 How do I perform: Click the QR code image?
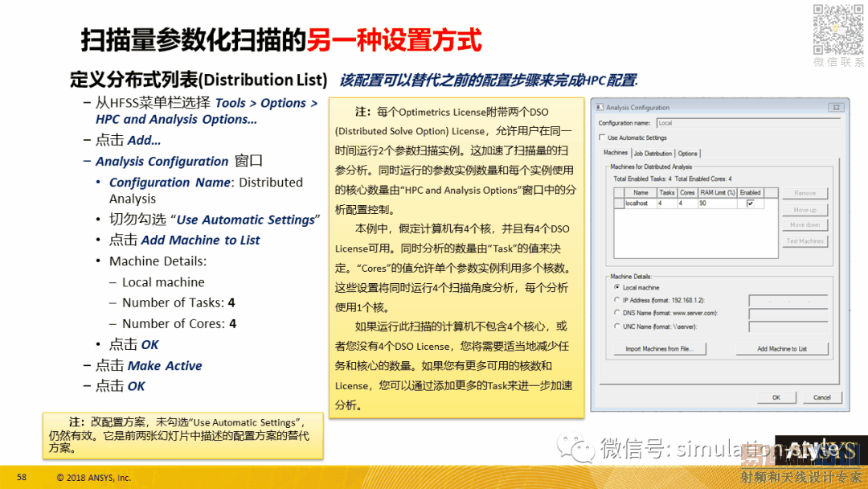[x=838, y=29]
